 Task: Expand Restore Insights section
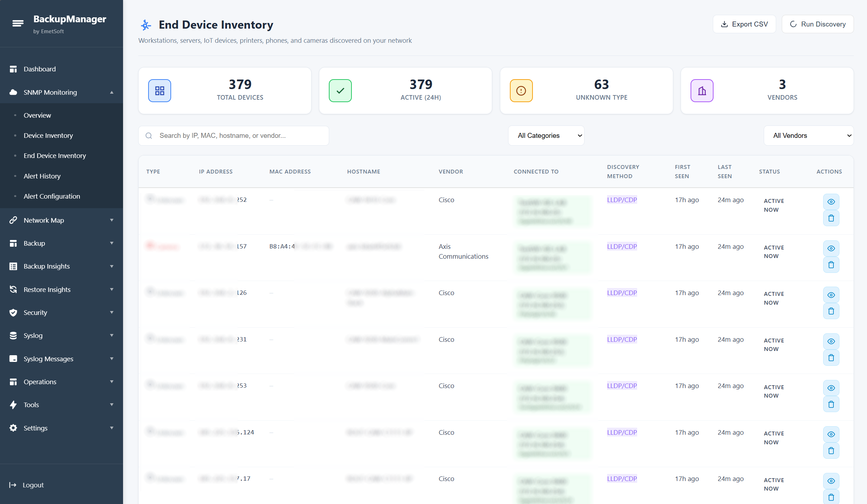[x=62, y=289]
